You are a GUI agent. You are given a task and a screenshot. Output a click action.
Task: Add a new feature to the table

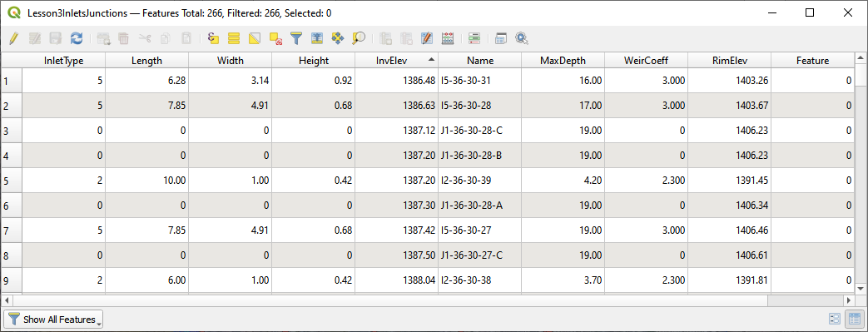[103, 38]
